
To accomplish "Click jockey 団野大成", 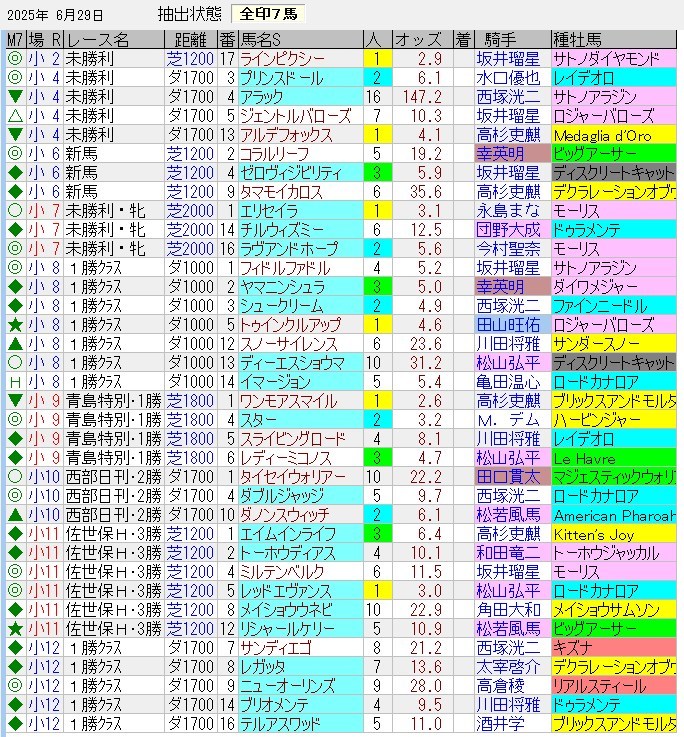I will click(x=508, y=229).
